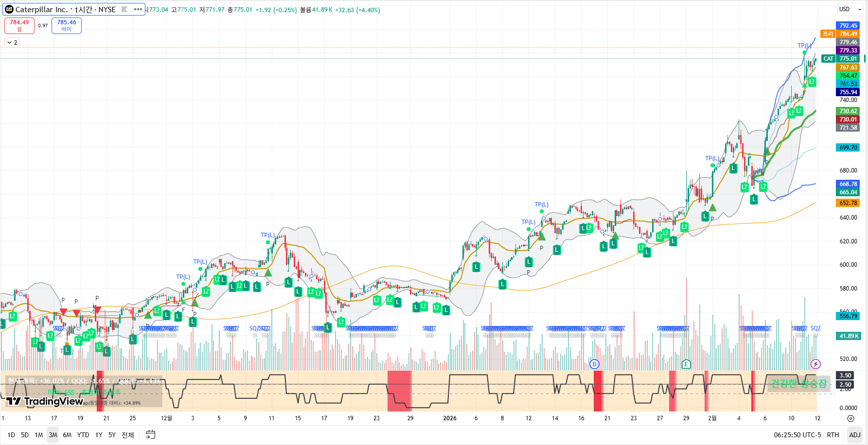
Task: Click the TradingView logo link
Action: point(45,401)
